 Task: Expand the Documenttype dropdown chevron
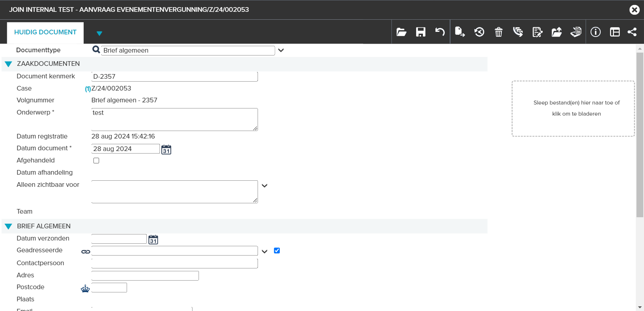281,50
